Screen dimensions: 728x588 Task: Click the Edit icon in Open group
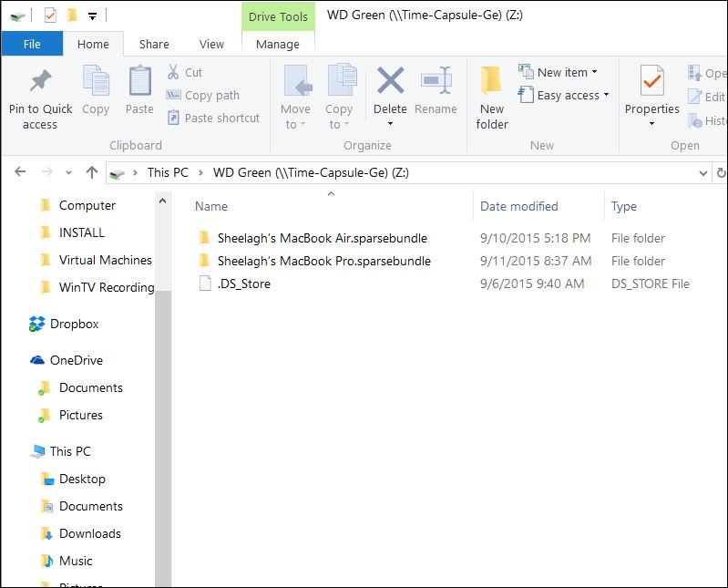pos(694,97)
